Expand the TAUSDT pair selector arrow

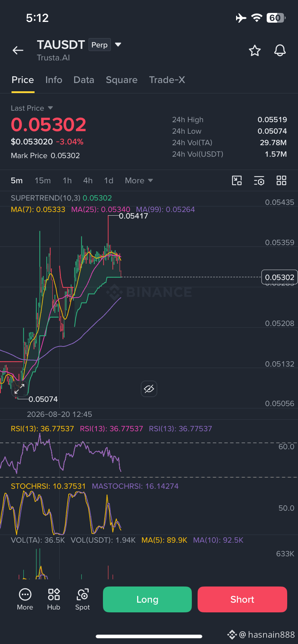coord(118,45)
